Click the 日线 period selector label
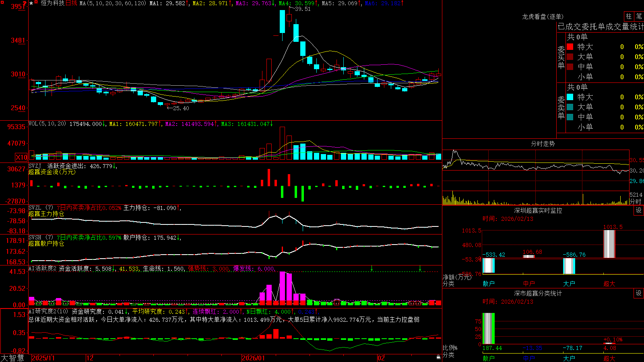Image resolution: width=644 pixels, height=362 pixels. pyautogui.click(x=71, y=3)
